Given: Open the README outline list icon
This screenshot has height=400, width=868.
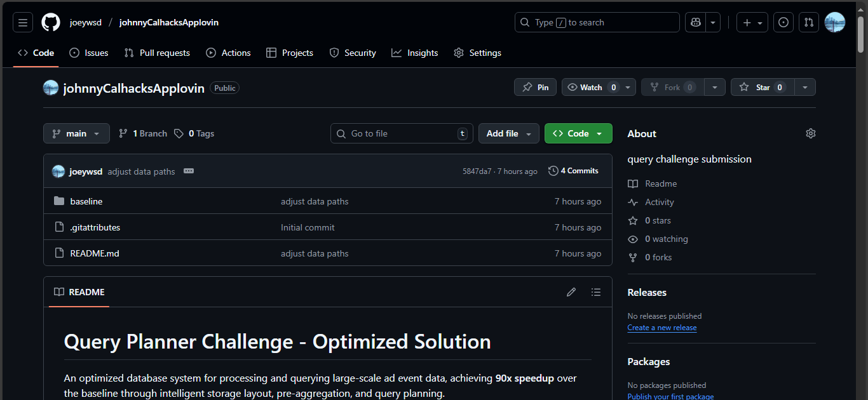Looking at the screenshot, I should pyautogui.click(x=595, y=292).
